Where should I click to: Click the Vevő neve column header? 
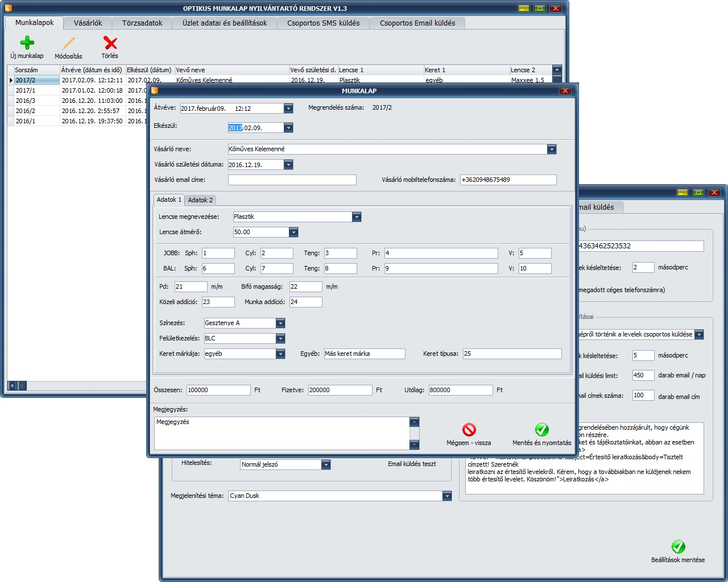tap(232, 70)
